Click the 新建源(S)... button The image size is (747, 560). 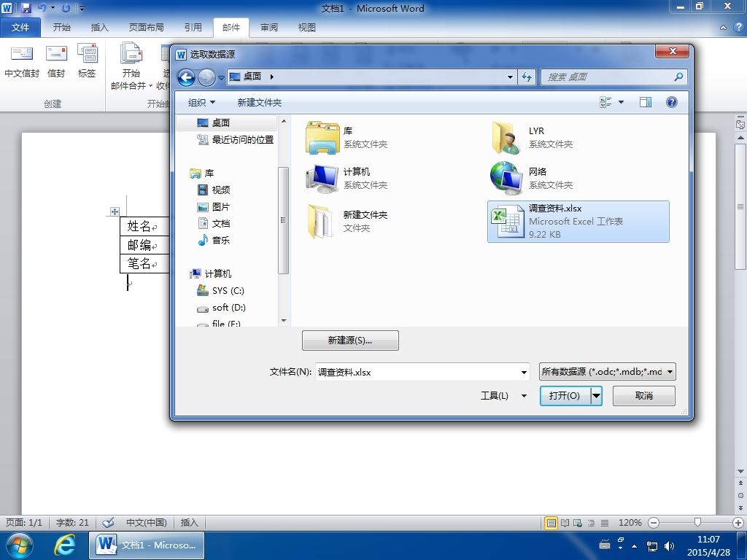coord(350,341)
